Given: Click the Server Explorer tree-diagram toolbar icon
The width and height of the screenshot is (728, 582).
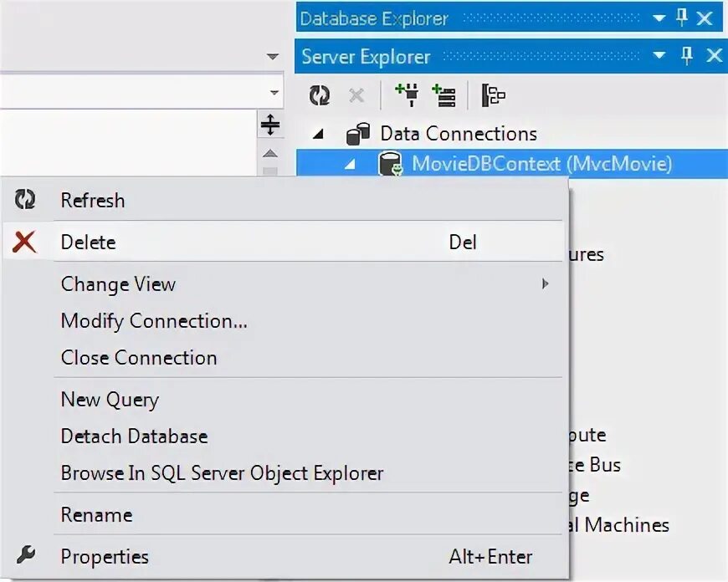Looking at the screenshot, I should pyautogui.click(x=493, y=95).
